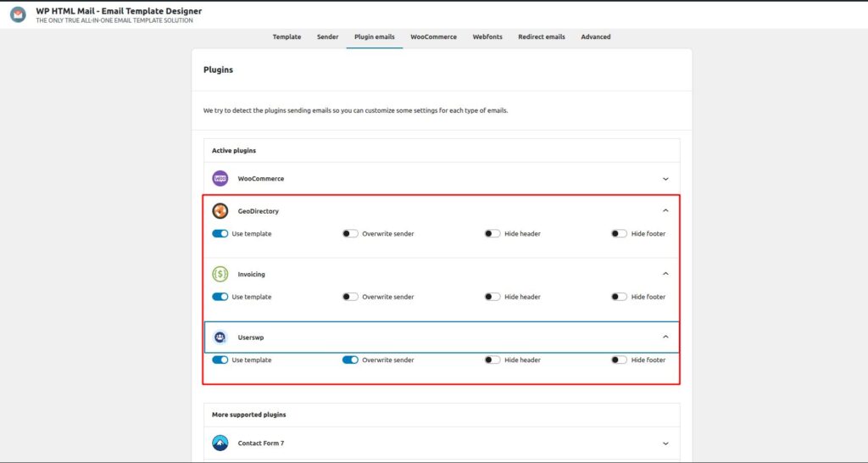Click the WooCommerce plugin icon

click(220, 179)
